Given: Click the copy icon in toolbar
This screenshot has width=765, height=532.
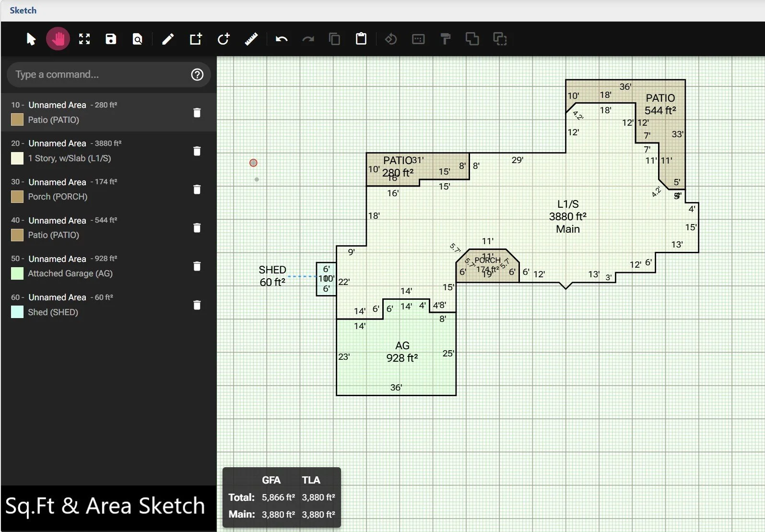Looking at the screenshot, I should 334,39.
